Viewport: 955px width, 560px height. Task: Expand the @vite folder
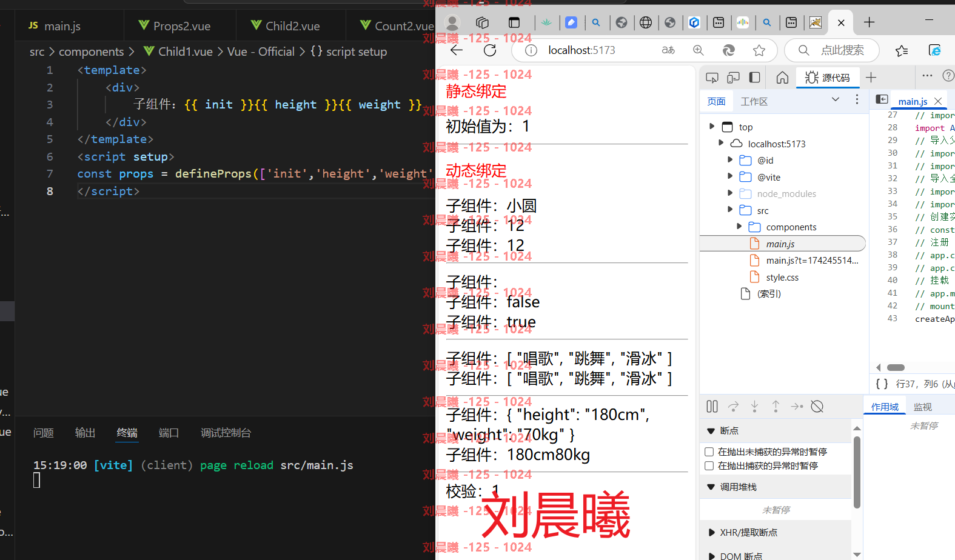[730, 176]
